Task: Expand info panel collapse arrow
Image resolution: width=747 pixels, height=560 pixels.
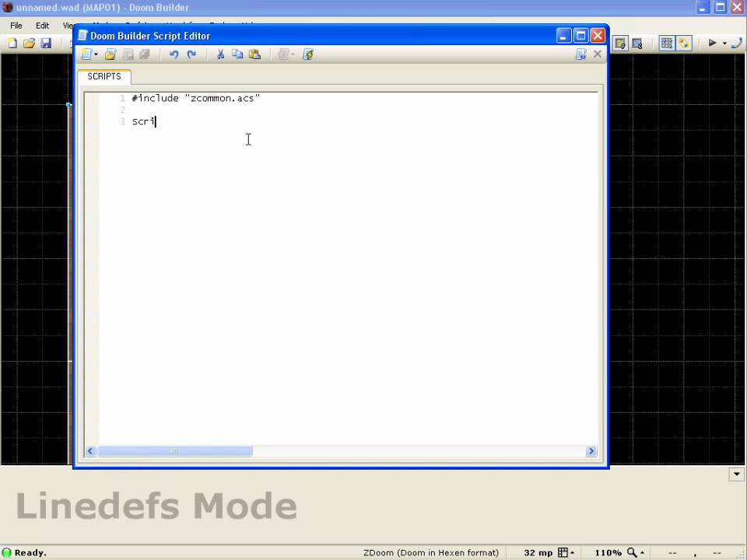Action: 737,474
